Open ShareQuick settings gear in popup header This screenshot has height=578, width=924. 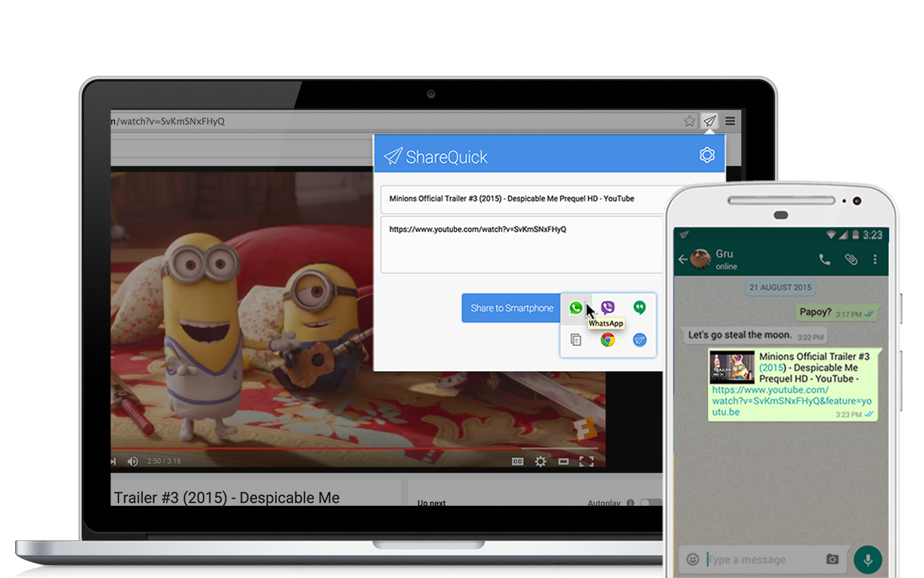click(707, 155)
